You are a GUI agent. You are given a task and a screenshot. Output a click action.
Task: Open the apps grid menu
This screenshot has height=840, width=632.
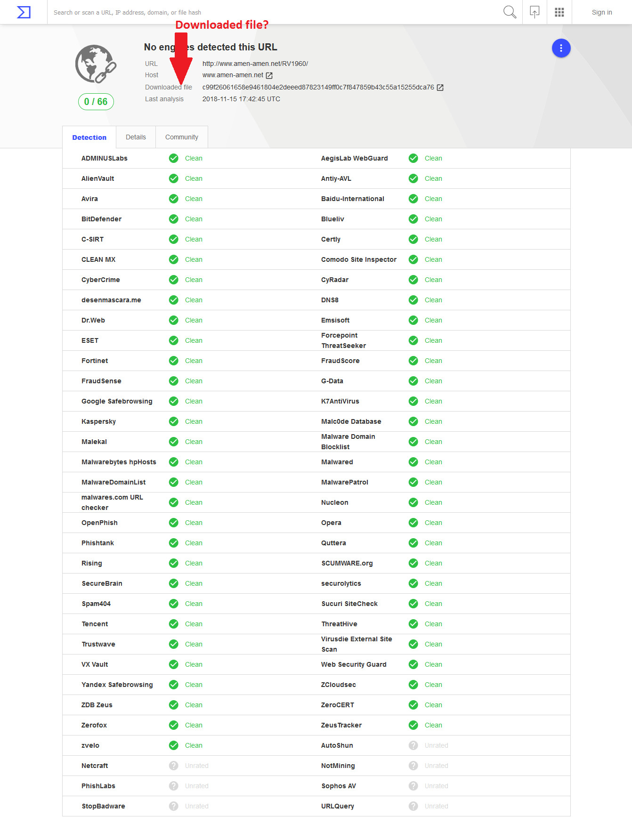559,12
